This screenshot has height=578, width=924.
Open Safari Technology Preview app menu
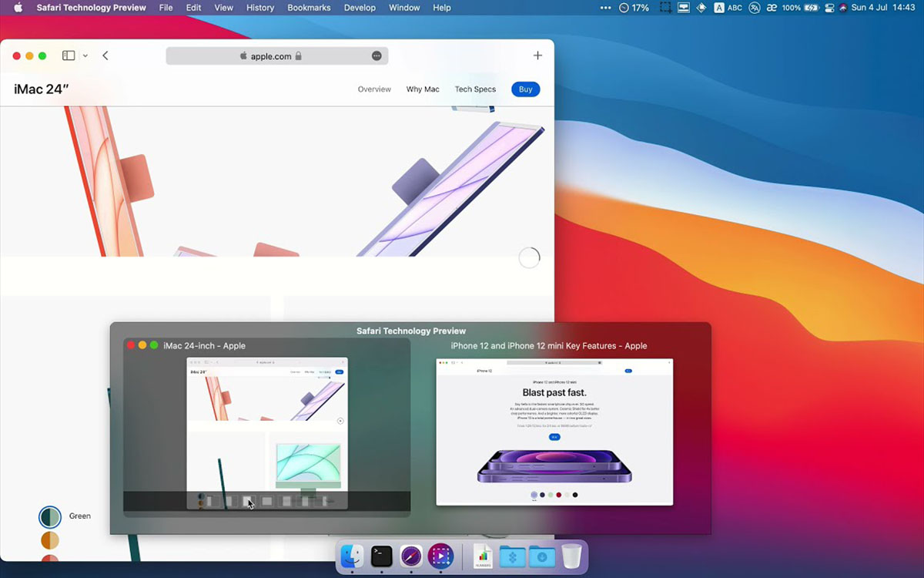click(x=91, y=8)
